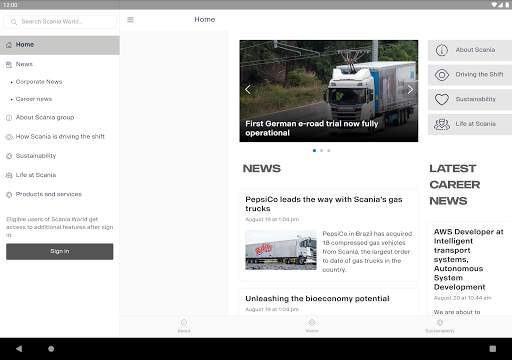
Task: Click the NEWS section heading
Action: (262, 169)
